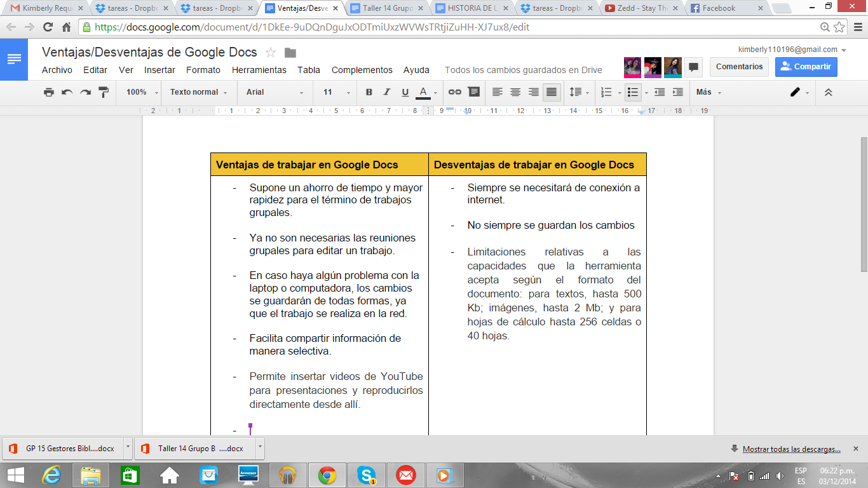
Task: Open the Tabla menu
Action: [309, 70]
